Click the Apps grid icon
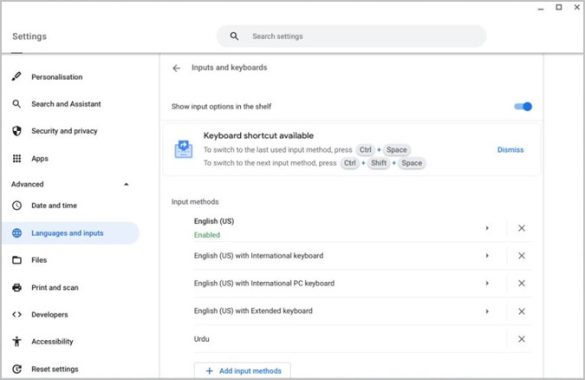 (x=17, y=158)
